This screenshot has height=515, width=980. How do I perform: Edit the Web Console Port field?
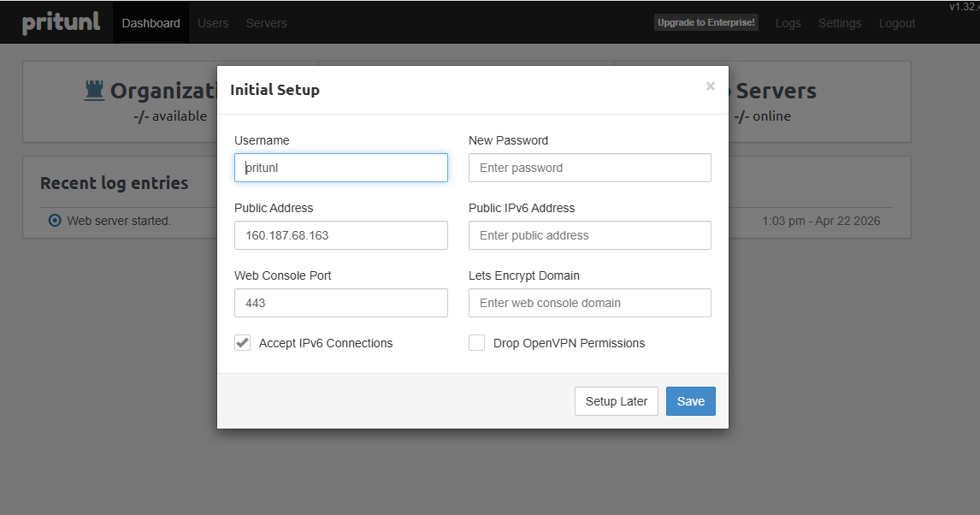pyautogui.click(x=341, y=303)
